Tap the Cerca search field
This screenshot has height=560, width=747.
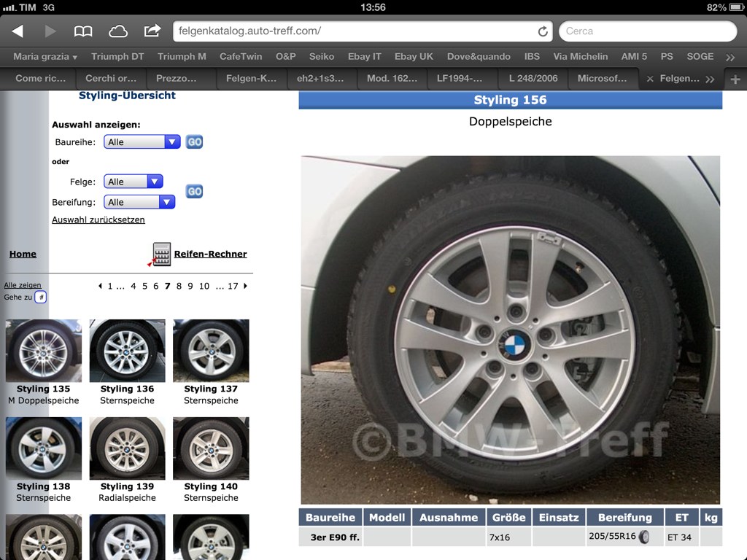coord(648,31)
